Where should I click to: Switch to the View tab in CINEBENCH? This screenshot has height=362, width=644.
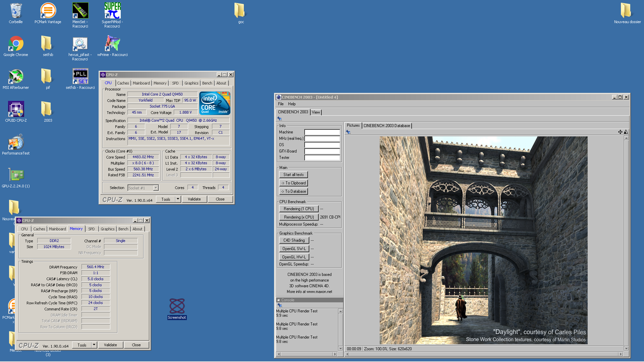click(x=316, y=112)
